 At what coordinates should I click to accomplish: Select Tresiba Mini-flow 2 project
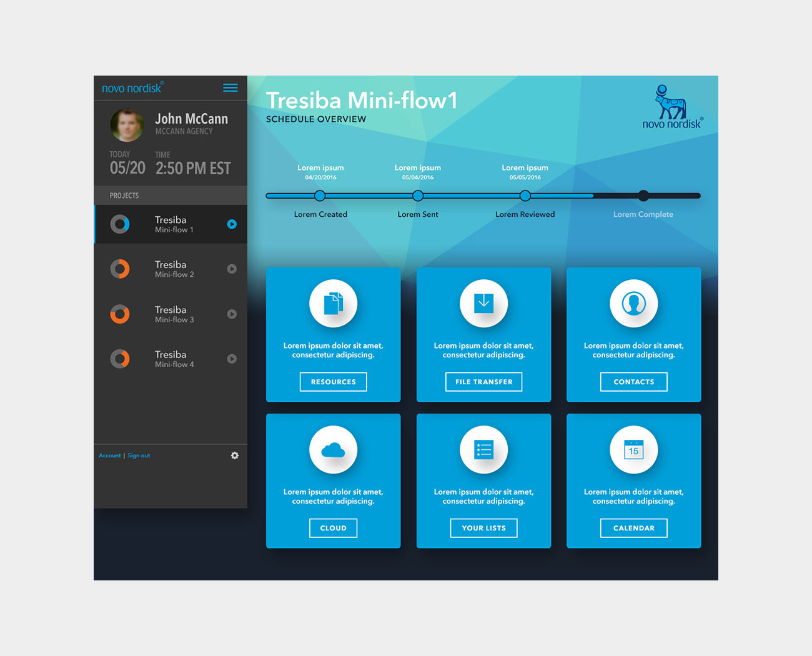pos(171,269)
